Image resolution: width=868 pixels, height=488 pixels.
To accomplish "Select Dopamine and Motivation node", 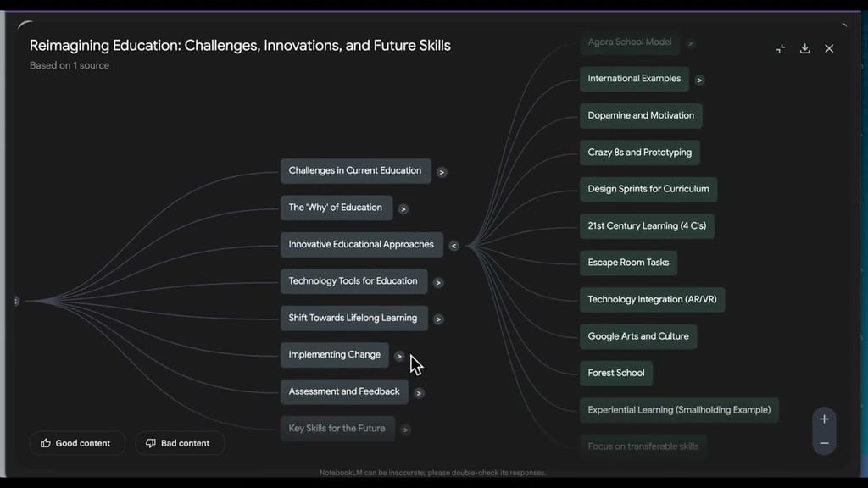I will click(641, 115).
